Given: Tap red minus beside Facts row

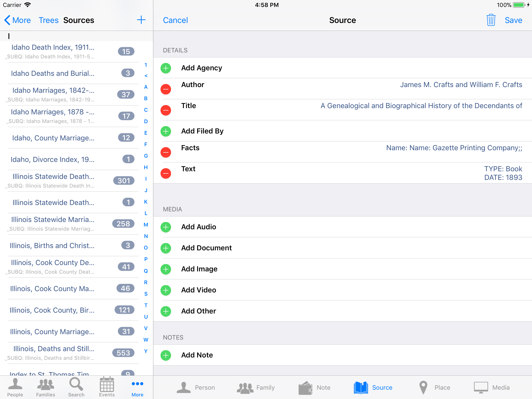Looking at the screenshot, I should click(x=166, y=152).
